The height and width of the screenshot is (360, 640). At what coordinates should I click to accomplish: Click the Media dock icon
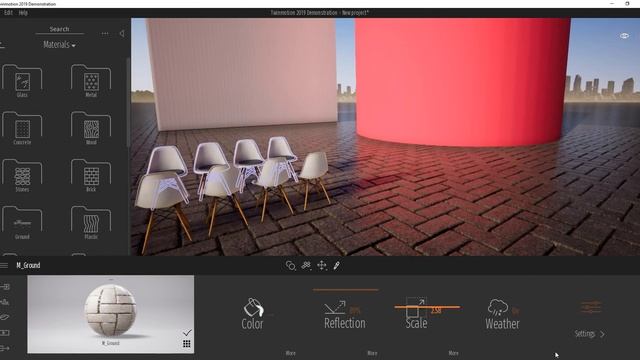click(5, 333)
